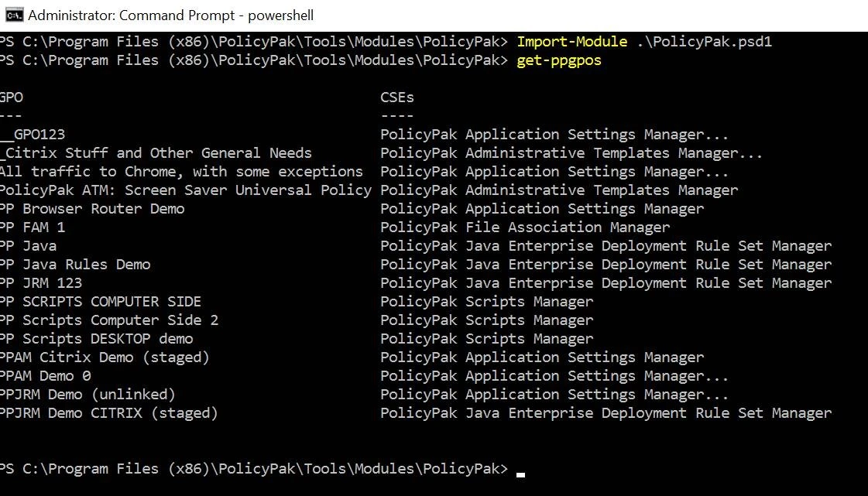The height and width of the screenshot is (496, 868).
Task: Click 'PolicyPak ATM: Screen Saver Universal Policy' entry
Action: (185, 190)
